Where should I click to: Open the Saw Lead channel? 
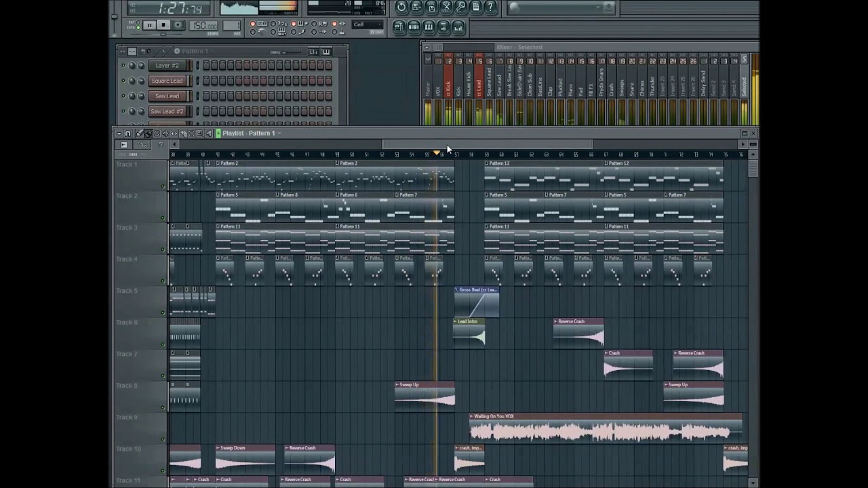[x=167, y=96]
